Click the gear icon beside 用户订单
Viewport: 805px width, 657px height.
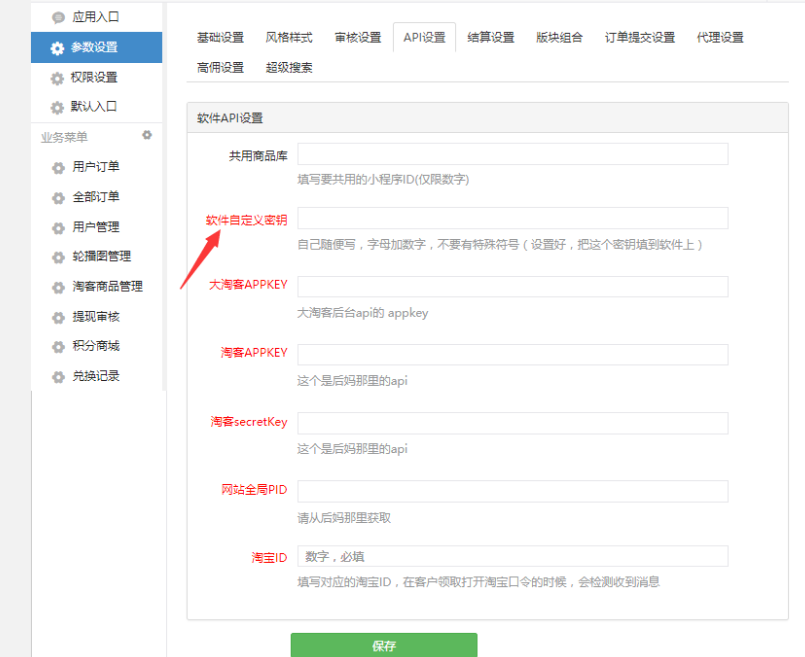tap(58, 167)
